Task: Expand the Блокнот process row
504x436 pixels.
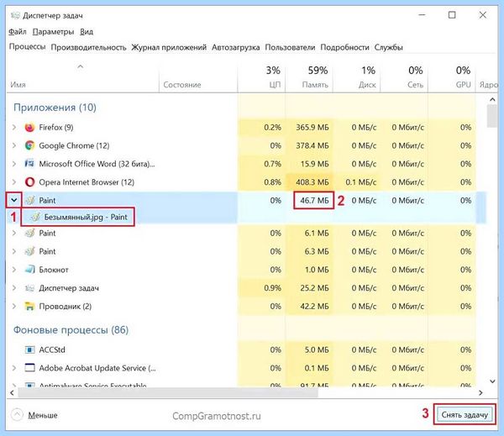Action: pyautogui.click(x=14, y=269)
